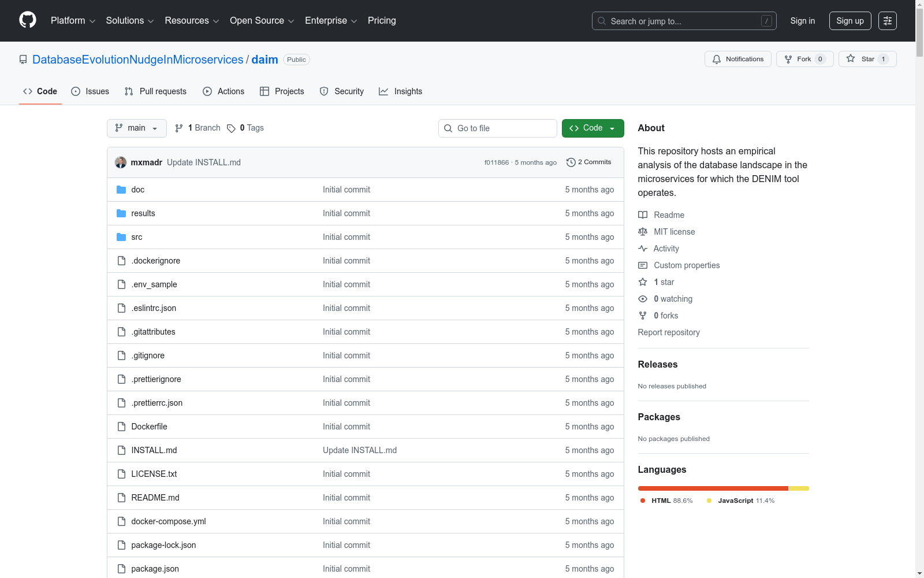Open Custom properties link
924x578 pixels.
tap(679, 265)
